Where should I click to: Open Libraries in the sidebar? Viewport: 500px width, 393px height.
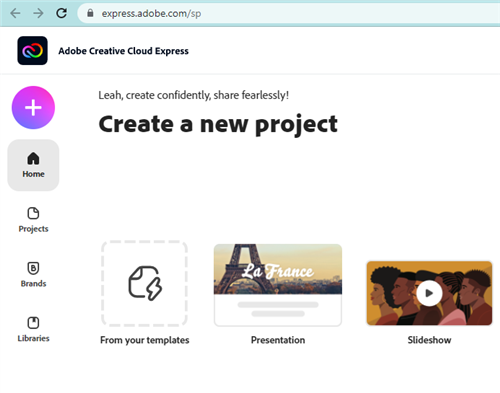click(33, 329)
